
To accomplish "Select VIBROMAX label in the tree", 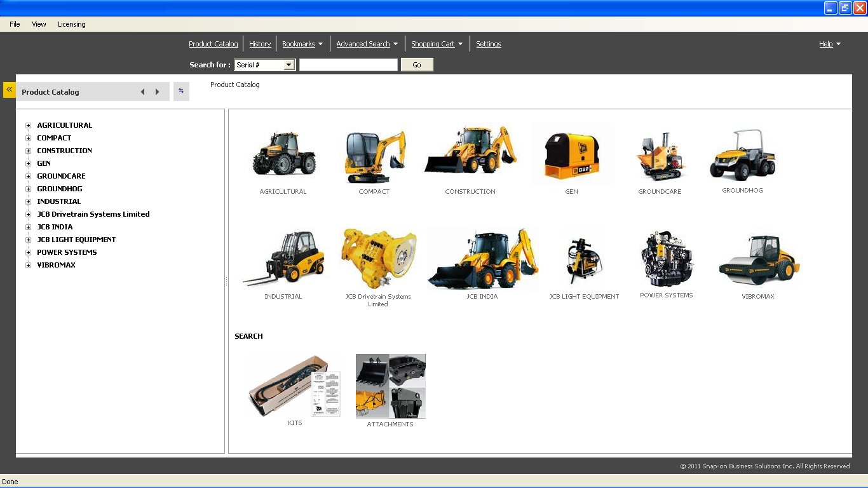I will coord(56,265).
